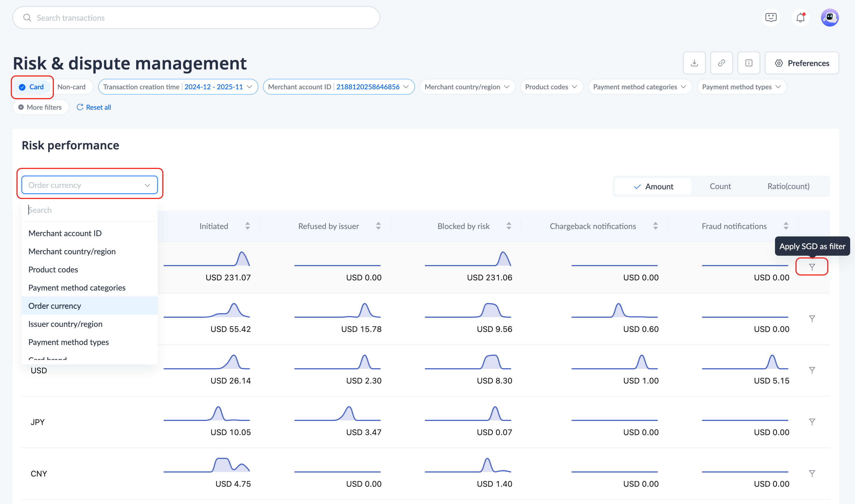Toggle view to Count

point(720,187)
